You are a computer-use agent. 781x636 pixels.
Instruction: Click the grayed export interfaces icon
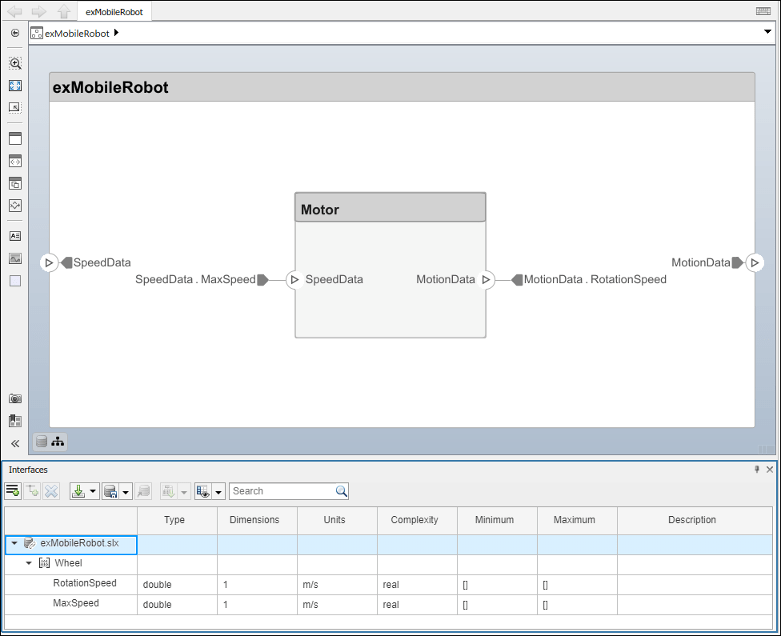169,491
